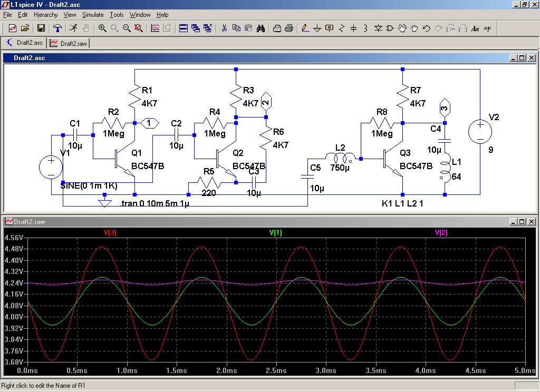Place an inductor component
The image size is (540, 392).
(x=365, y=28)
